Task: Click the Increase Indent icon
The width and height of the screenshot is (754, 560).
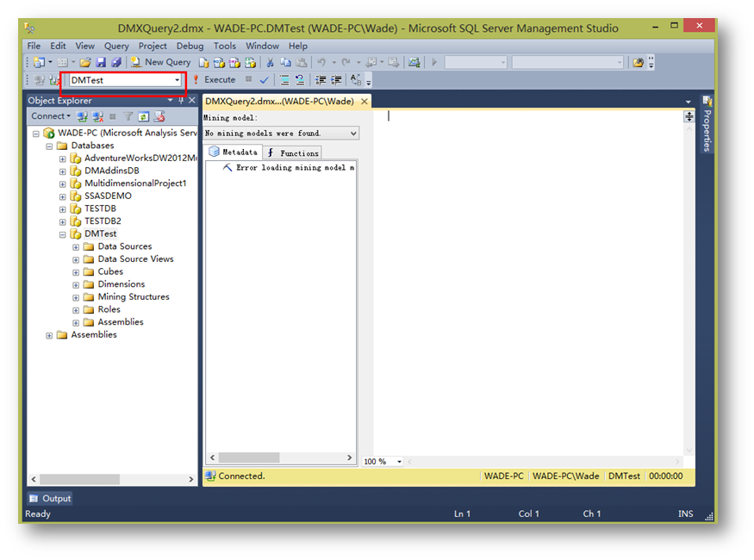Action: (336, 80)
